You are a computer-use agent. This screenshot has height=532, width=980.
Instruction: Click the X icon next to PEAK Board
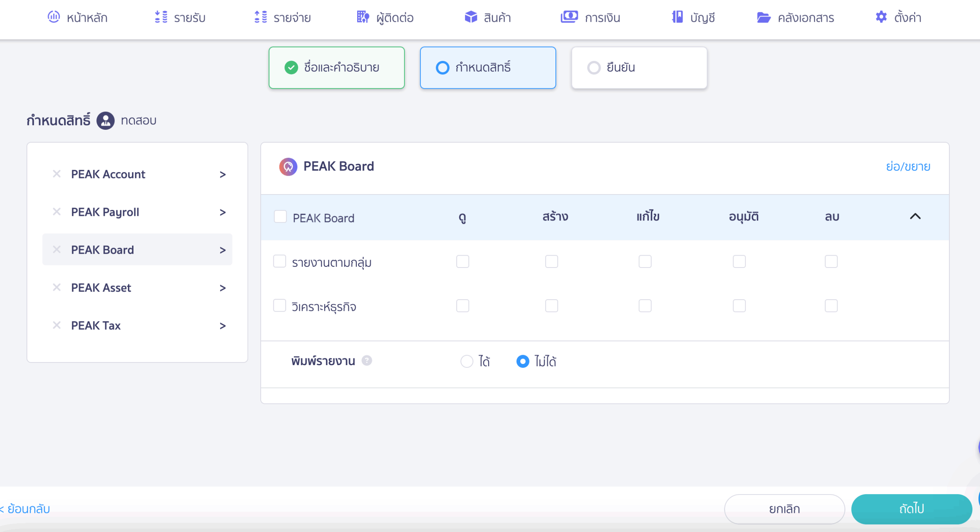(x=57, y=250)
